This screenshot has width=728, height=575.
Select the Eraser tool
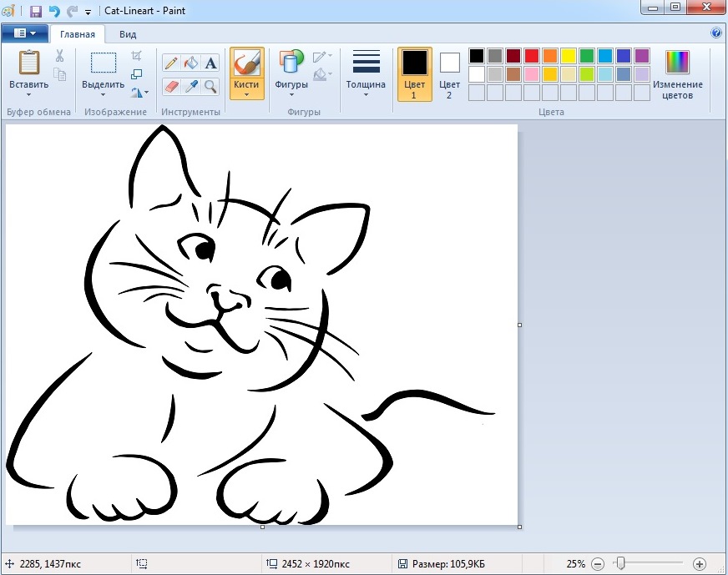click(171, 86)
